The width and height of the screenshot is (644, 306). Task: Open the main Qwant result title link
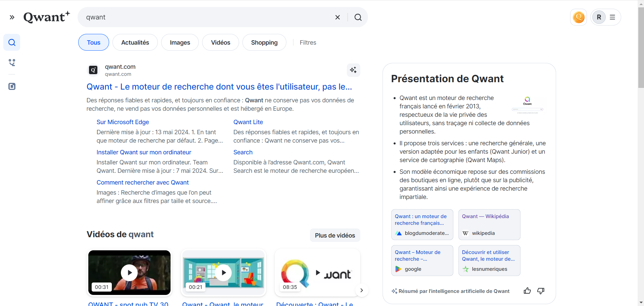[219, 87]
